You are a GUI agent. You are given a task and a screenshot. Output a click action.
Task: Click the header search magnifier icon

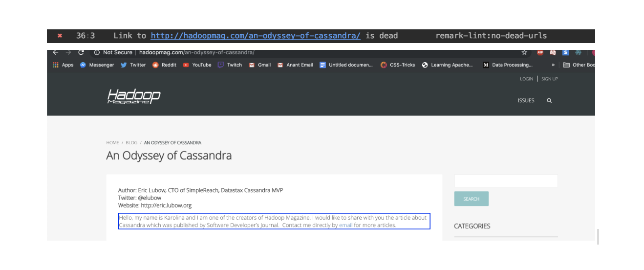point(549,100)
